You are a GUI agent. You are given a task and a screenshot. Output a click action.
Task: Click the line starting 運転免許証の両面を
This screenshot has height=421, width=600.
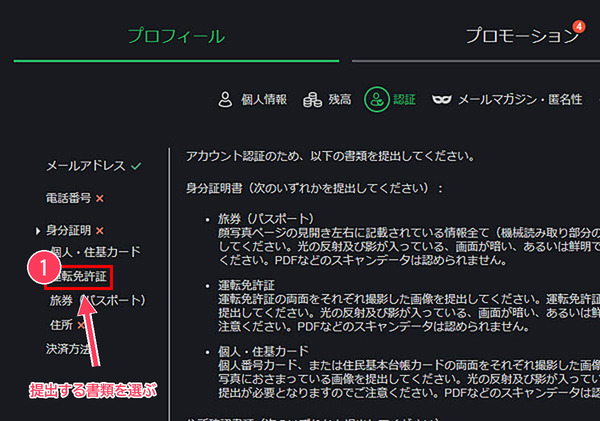409,299
